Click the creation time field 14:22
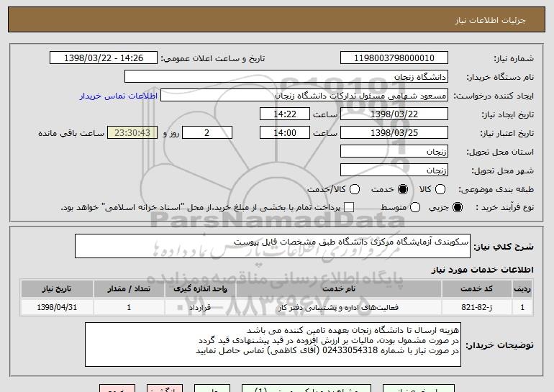This screenshot has height=392, width=554. click(285, 114)
